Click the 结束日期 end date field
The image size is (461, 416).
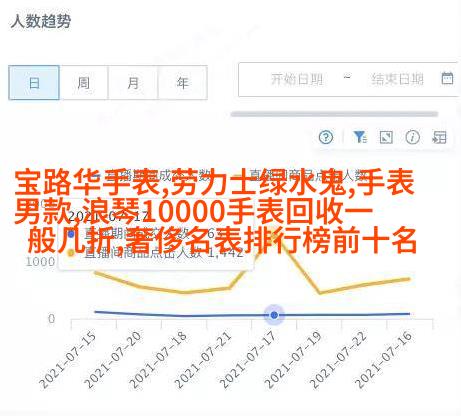(x=397, y=79)
